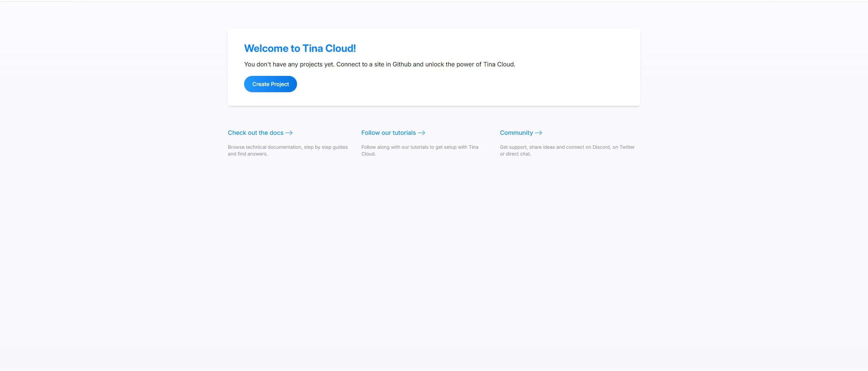Click the arrow icon beside Follow our tutorials

point(421,133)
